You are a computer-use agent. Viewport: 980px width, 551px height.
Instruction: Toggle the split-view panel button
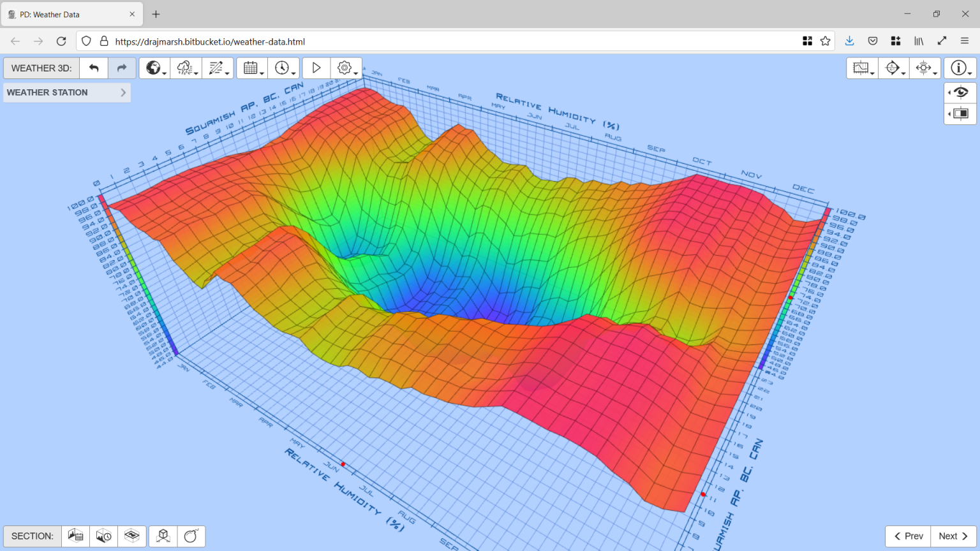pyautogui.click(x=960, y=114)
